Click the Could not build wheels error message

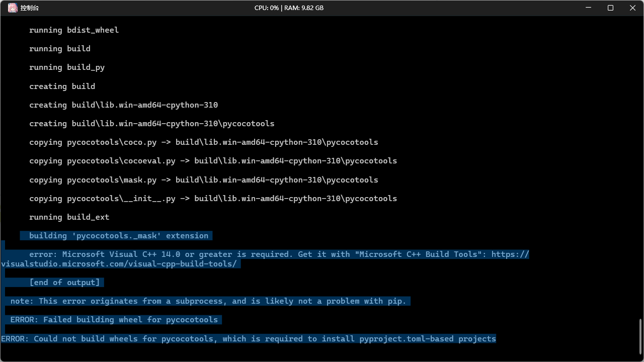click(x=248, y=338)
